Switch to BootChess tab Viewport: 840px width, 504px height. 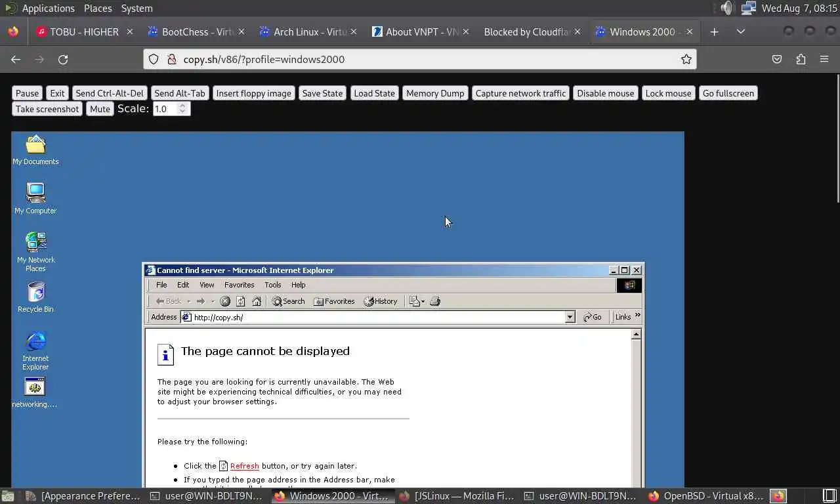196,31
